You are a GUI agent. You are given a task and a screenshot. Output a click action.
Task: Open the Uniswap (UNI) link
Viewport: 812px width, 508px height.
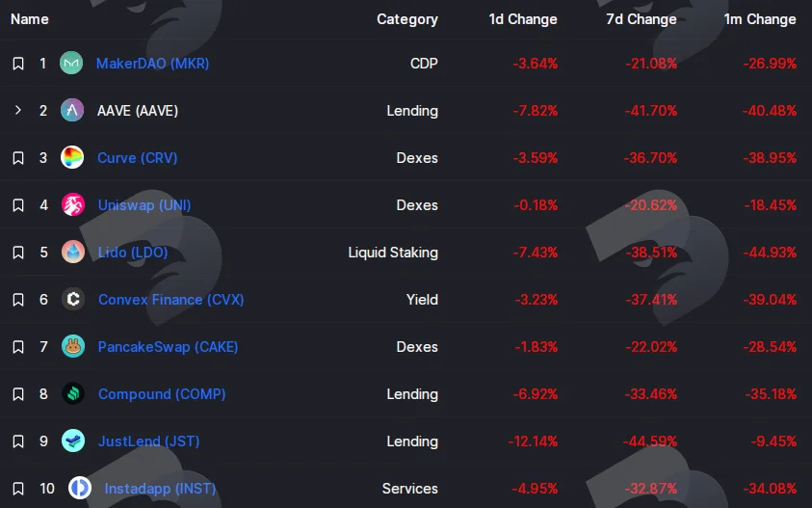[144, 205]
